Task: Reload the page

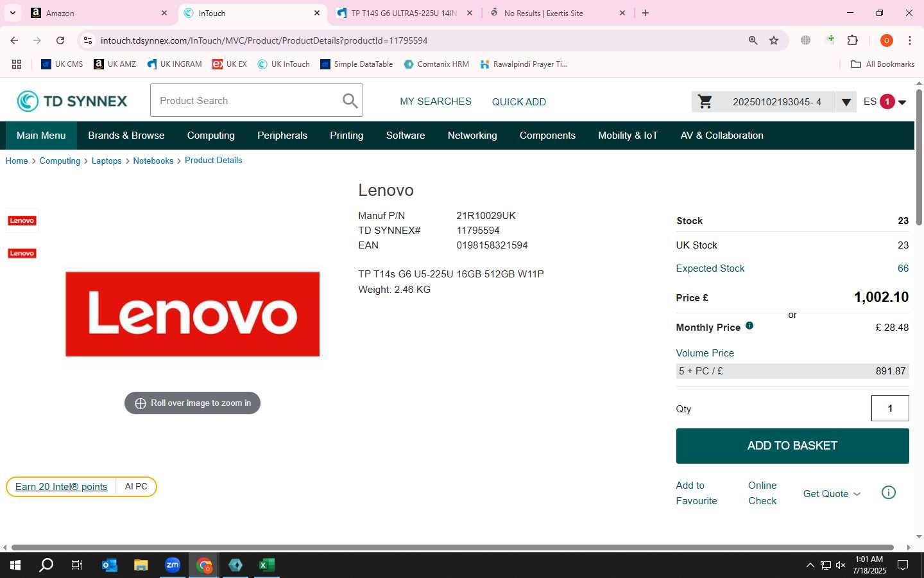Action: click(60, 40)
